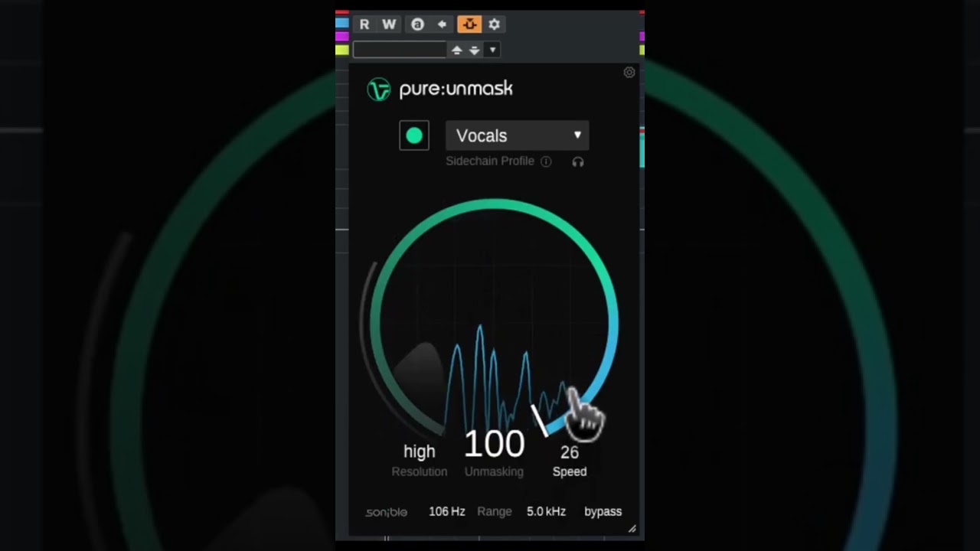Click the bypass button
This screenshot has height=551, width=980.
click(x=603, y=511)
